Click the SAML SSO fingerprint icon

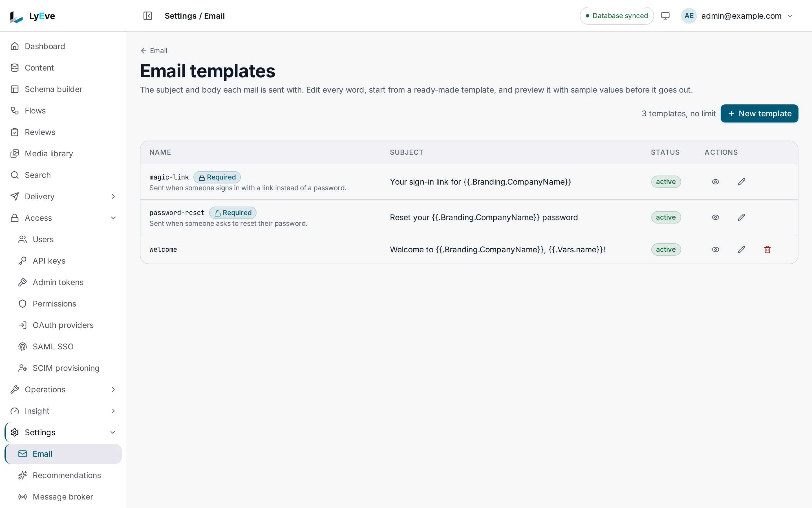tap(23, 347)
